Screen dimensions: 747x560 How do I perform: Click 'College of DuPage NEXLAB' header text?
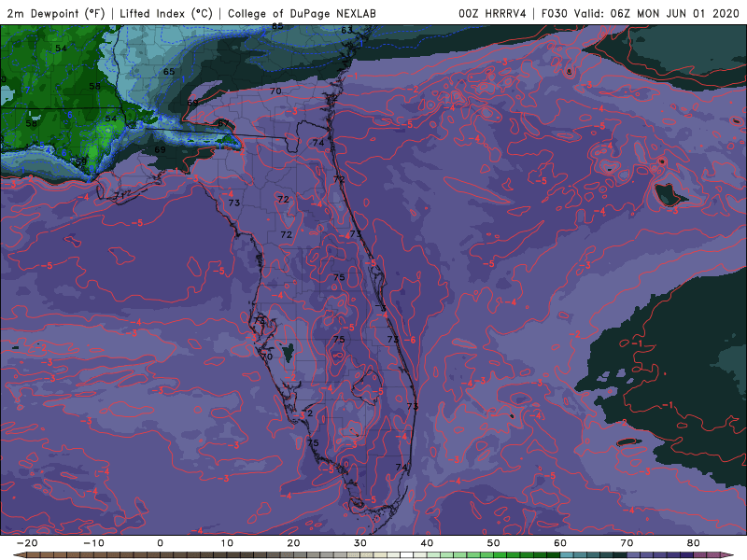point(302,14)
